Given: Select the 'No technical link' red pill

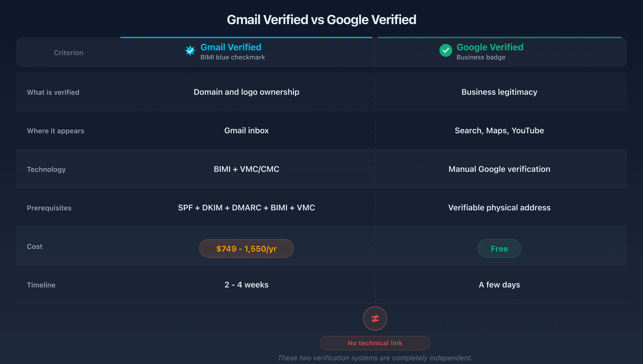Looking at the screenshot, I should point(375,343).
